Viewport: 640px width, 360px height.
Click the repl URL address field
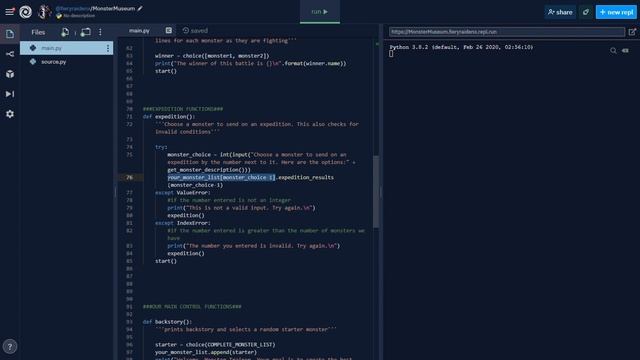pyautogui.click(x=507, y=31)
